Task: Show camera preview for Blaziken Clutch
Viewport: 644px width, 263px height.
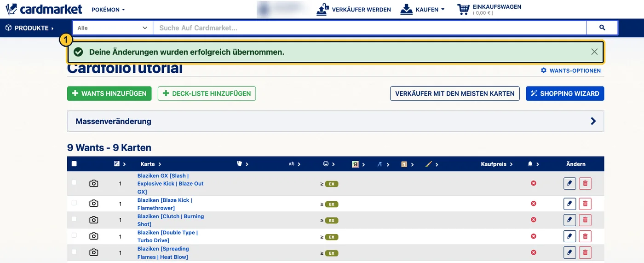Action: click(94, 220)
